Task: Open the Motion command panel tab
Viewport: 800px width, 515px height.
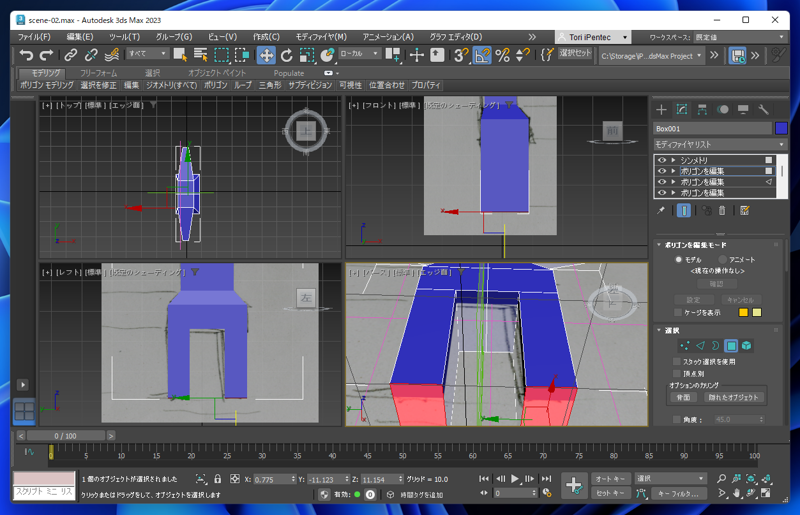Action: coord(722,109)
